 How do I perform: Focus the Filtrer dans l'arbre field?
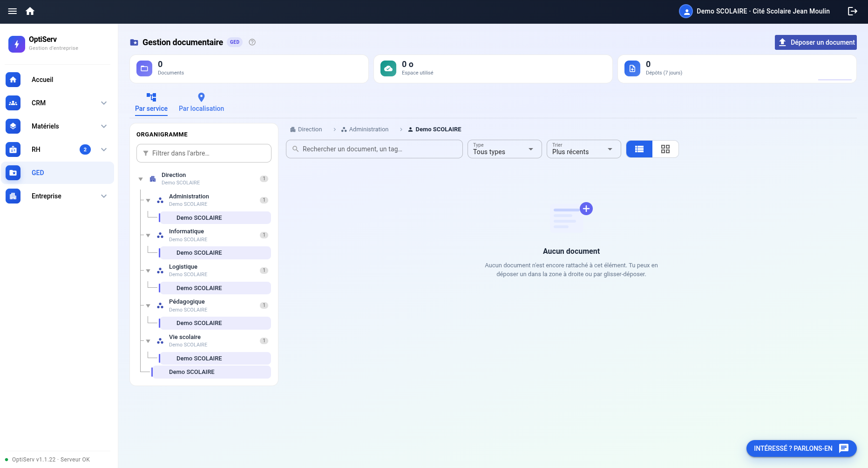click(204, 153)
